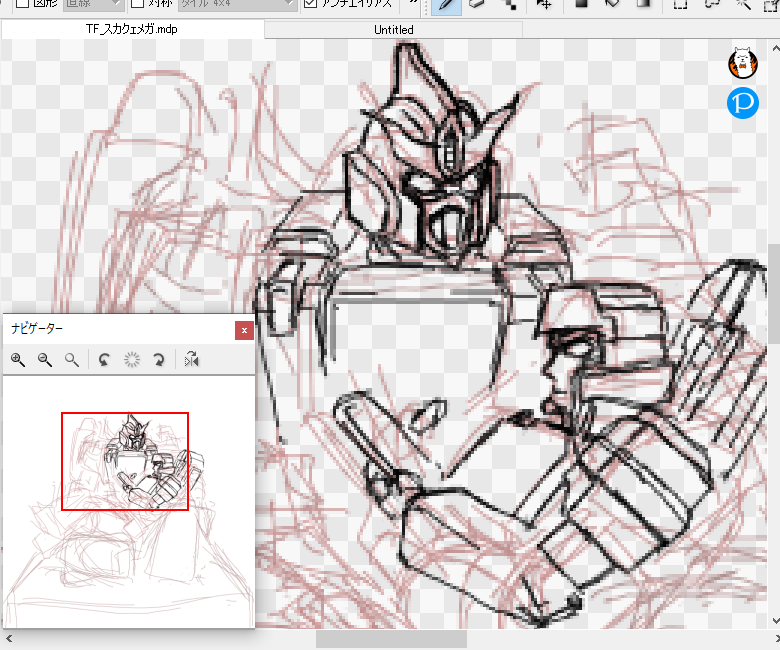The height and width of the screenshot is (650, 780).
Task: Reset canvas rotation in the Navigator
Action: click(132, 360)
